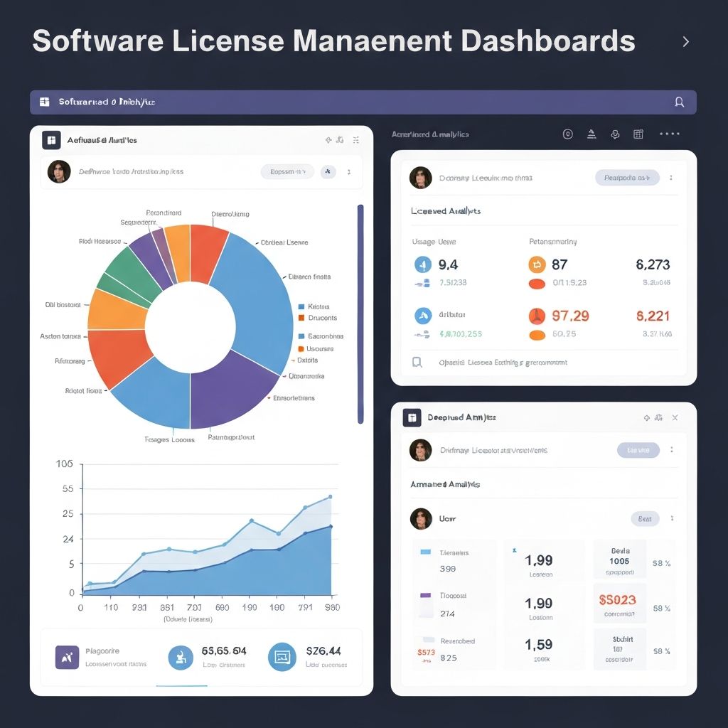Click the orange icon beside the 87 metric

point(537,265)
